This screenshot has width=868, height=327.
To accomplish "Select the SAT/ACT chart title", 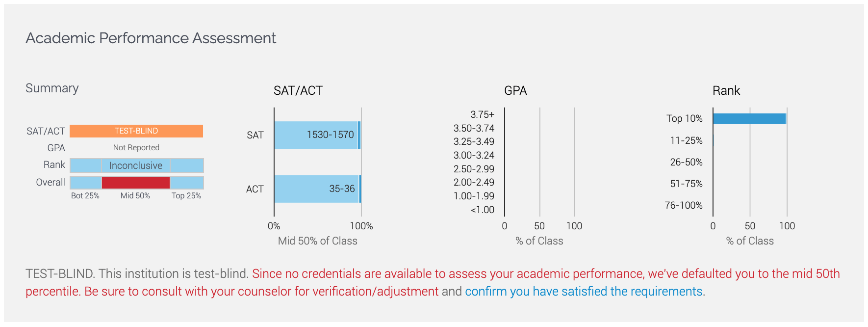I will pos(298,91).
